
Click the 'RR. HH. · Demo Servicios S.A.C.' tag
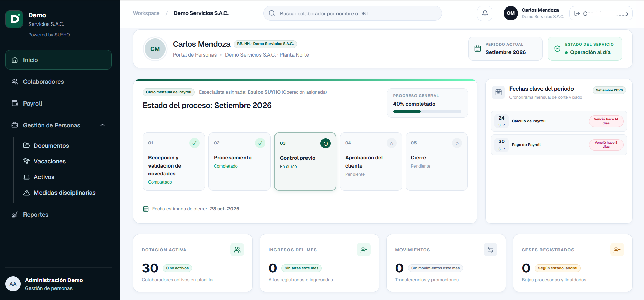click(x=265, y=44)
